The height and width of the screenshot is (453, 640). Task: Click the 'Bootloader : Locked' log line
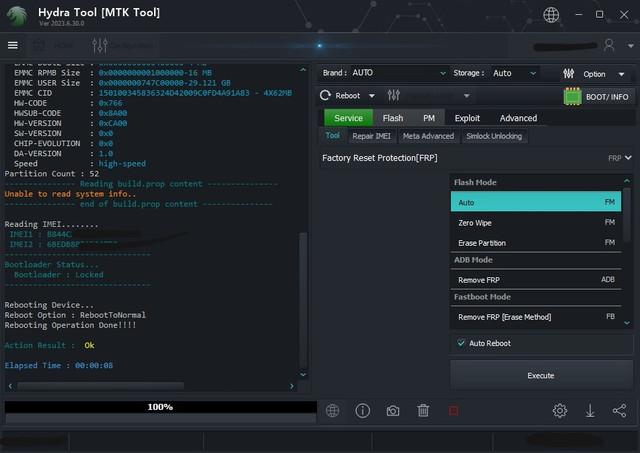point(58,275)
